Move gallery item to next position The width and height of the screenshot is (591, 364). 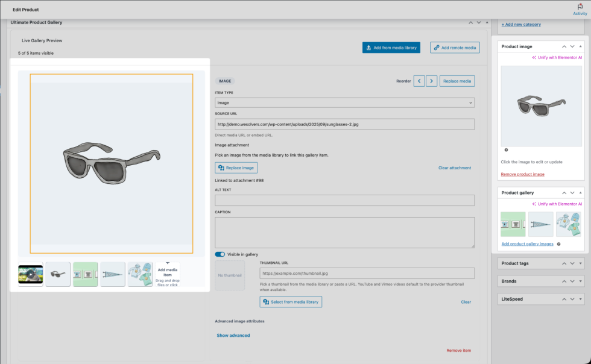[432, 81]
